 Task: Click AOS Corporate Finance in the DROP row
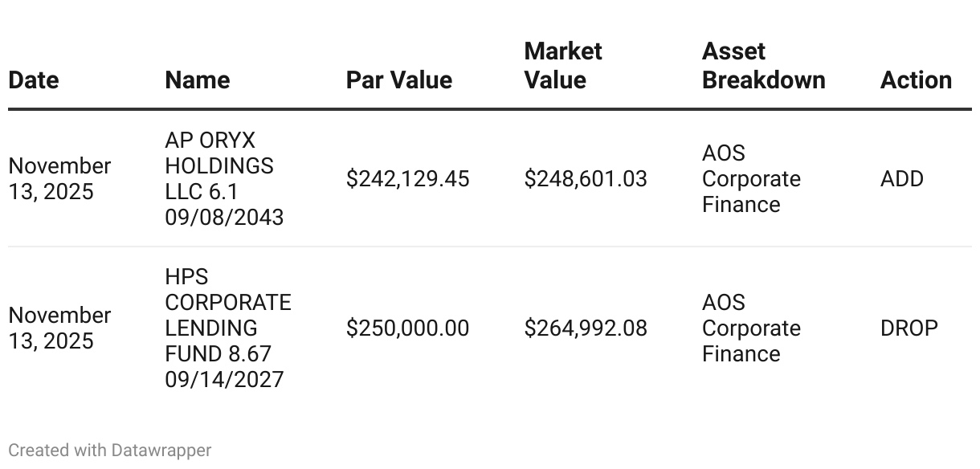751,328
